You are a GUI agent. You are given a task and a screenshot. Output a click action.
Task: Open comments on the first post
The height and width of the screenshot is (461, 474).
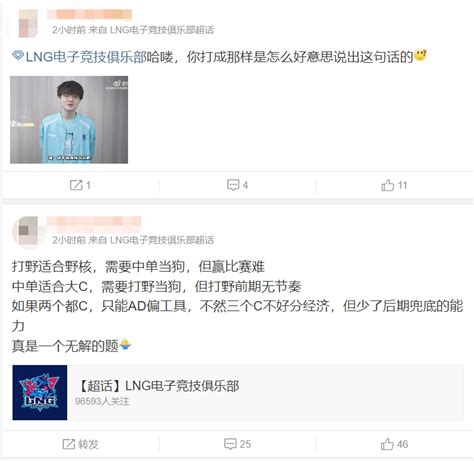(233, 185)
